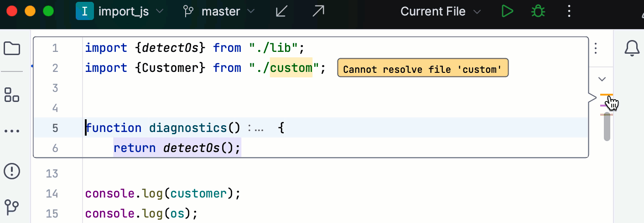Open the import_js project dropdown
This screenshot has height=223, width=644.
coord(119,11)
